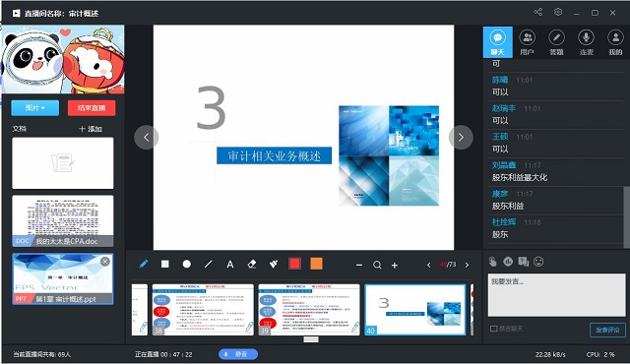The image size is (630, 364).
Task: Open the emoji picker in chat
Action: (538, 262)
